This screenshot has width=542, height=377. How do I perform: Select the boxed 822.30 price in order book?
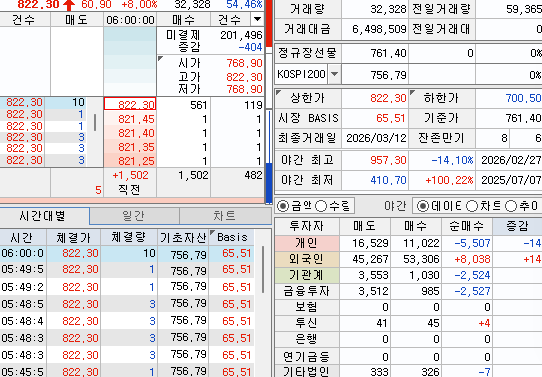pos(130,104)
